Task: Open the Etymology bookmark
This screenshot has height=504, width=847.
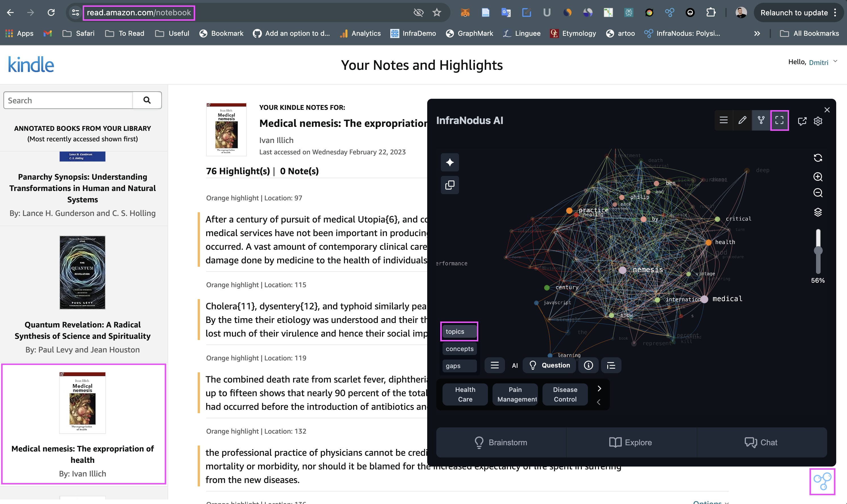Action: (x=573, y=33)
